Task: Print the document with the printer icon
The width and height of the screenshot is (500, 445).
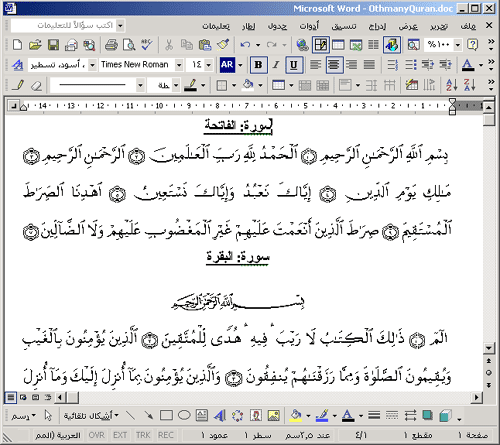Action: [111, 45]
